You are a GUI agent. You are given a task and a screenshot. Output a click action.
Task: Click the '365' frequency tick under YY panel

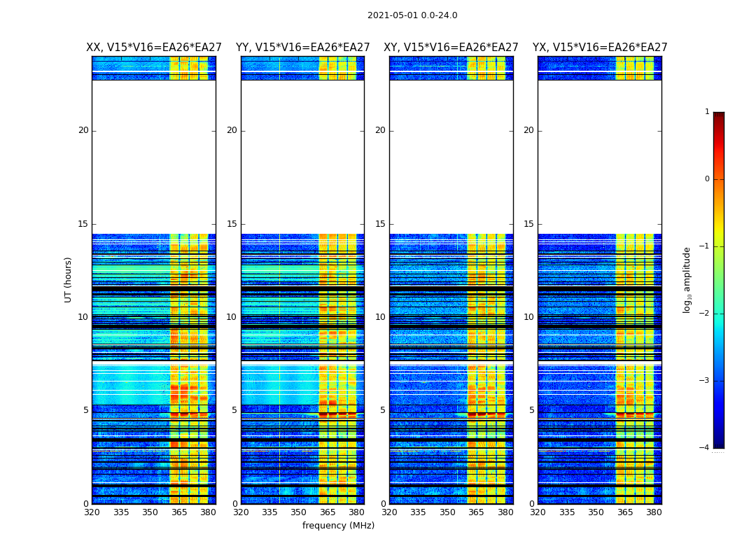click(328, 512)
